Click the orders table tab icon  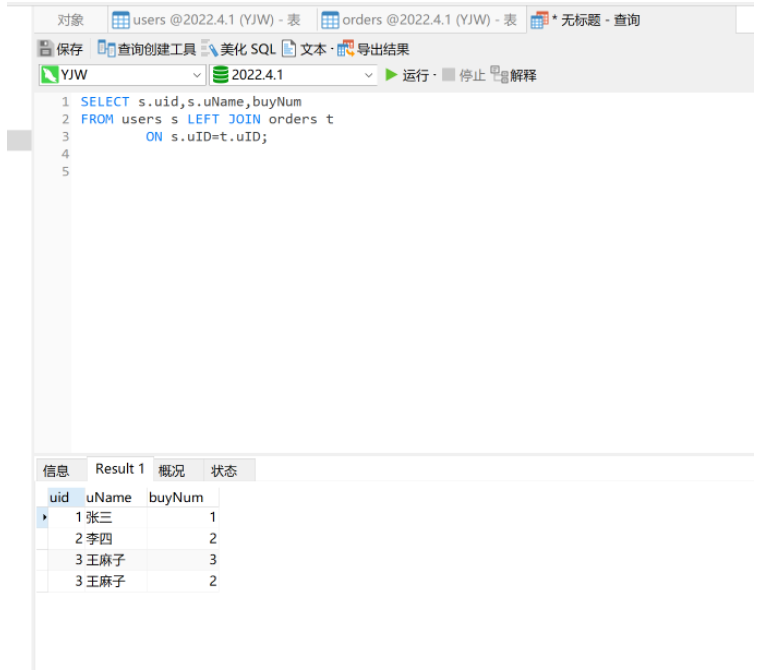click(330, 20)
